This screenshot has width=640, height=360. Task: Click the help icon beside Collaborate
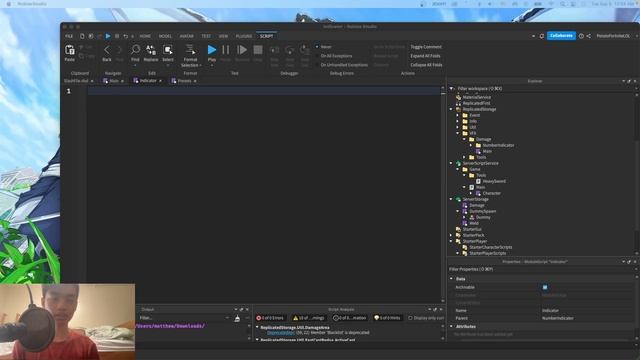[581, 36]
